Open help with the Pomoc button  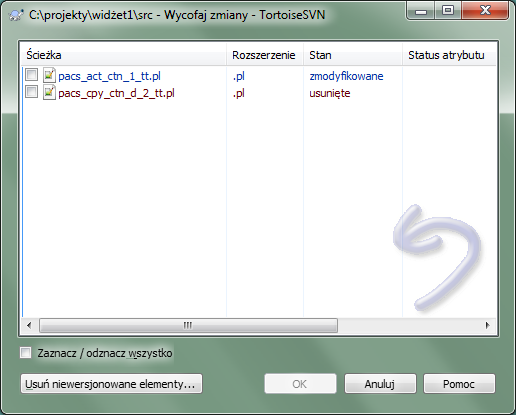pos(459,384)
